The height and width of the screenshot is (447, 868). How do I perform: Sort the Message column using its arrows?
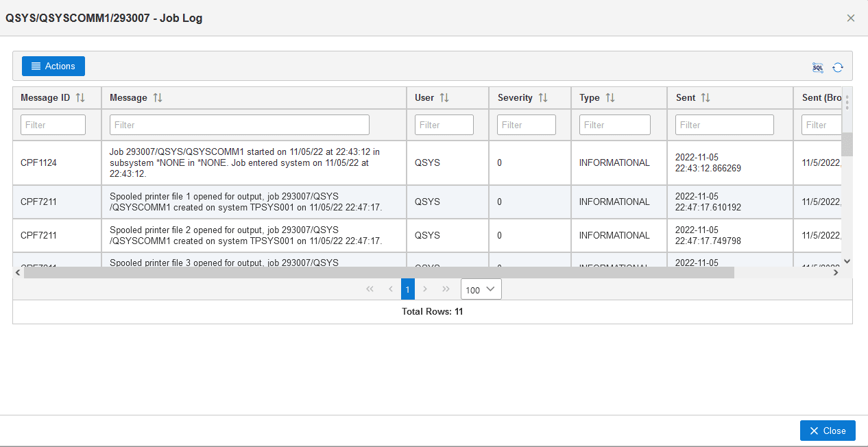[x=158, y=98]
